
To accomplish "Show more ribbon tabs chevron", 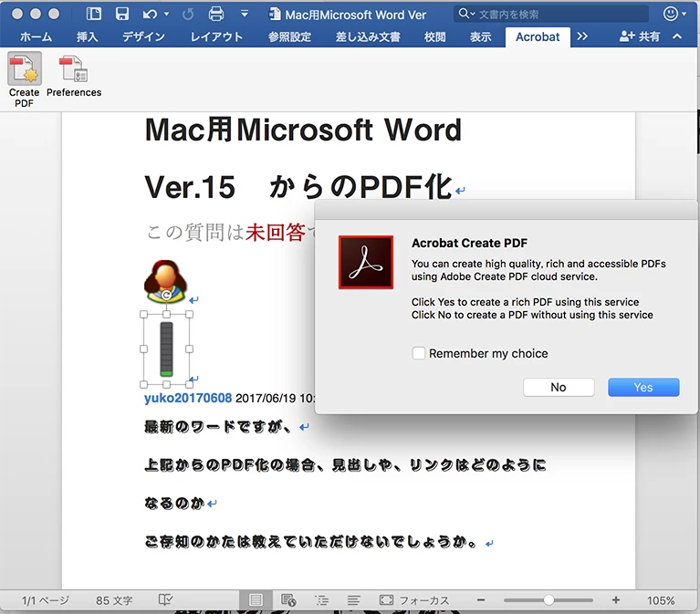I will tap(582, 36).
